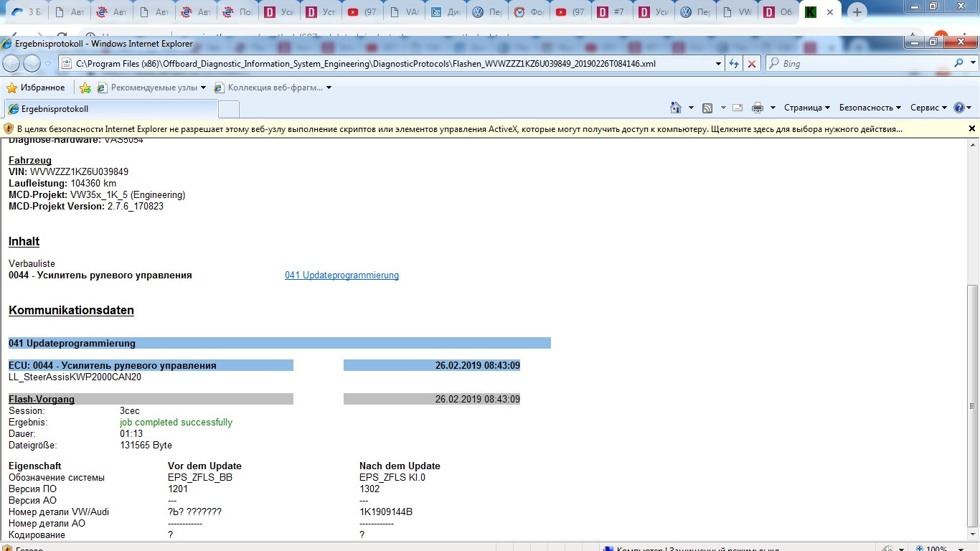Screen dimensions: 980x551
Task: Click the VIN value WVWZZZ1KZ6U039849
Action: point(80,171)
